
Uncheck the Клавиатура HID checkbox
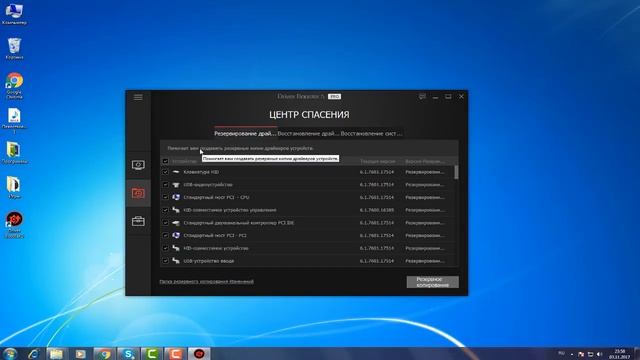tap(165, 172)
